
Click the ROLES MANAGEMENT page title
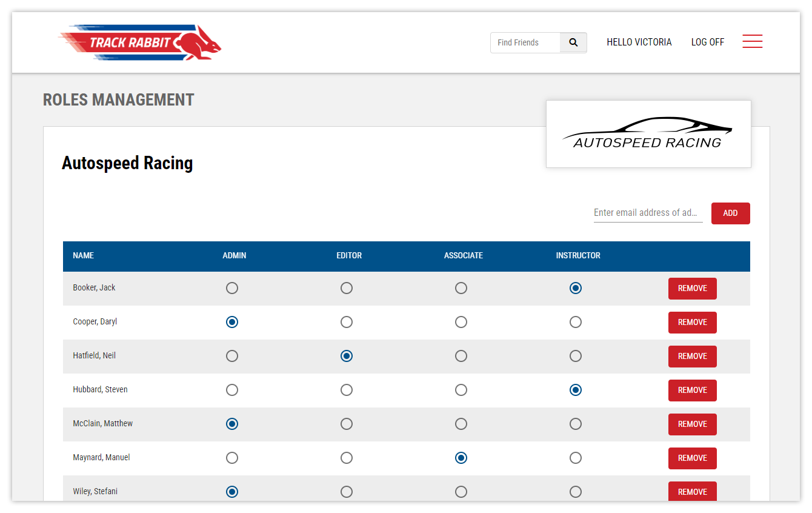119,100
